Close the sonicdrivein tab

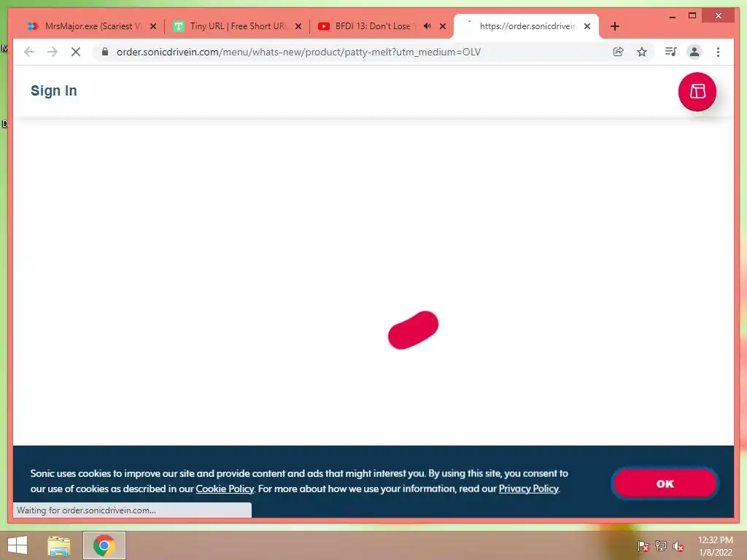tap(587, 26)
